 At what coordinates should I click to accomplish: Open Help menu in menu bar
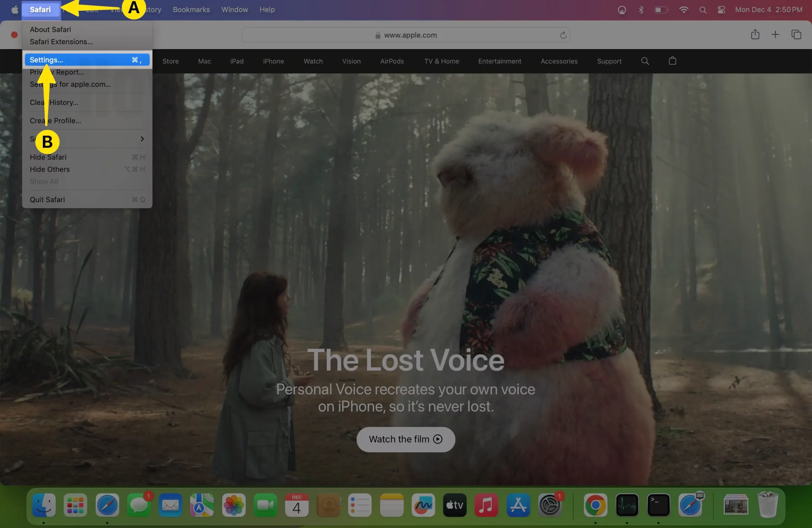[x=267, y=10]
